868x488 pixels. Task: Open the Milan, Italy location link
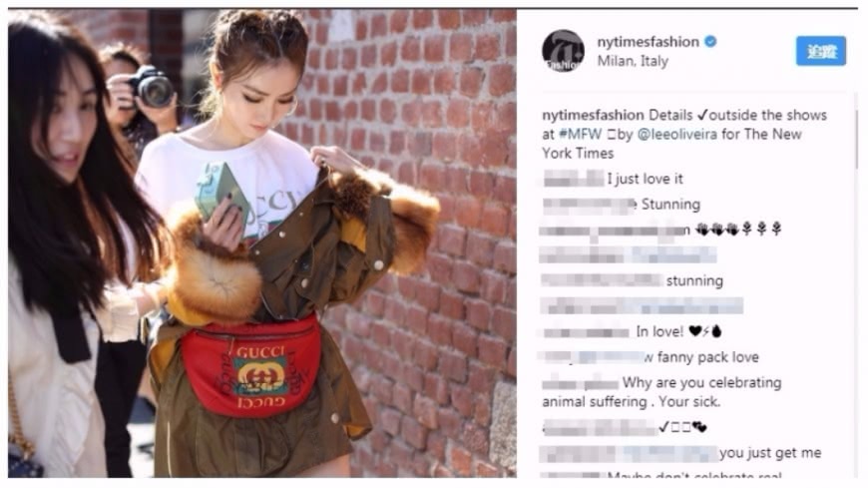633,61
